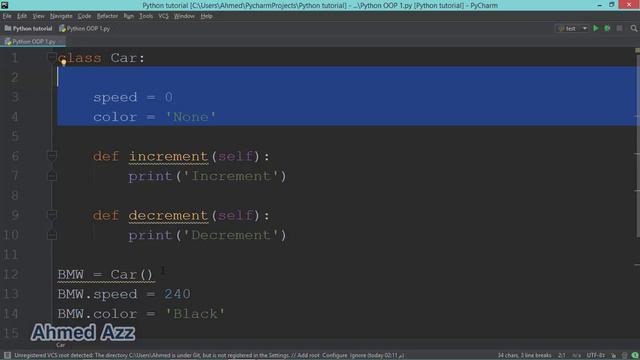Click the '34 chars, 3 line breaks' status text

(524, 356)
